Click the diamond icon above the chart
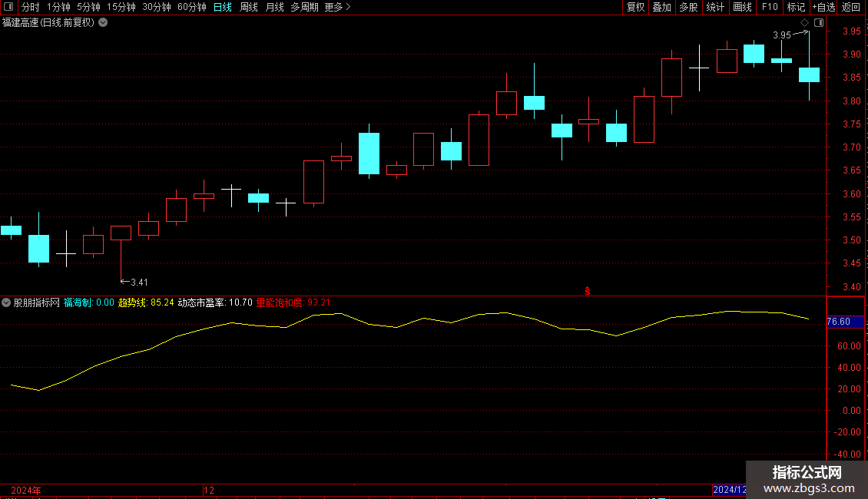This screenshot has width=868, height=499. point(805,23)
